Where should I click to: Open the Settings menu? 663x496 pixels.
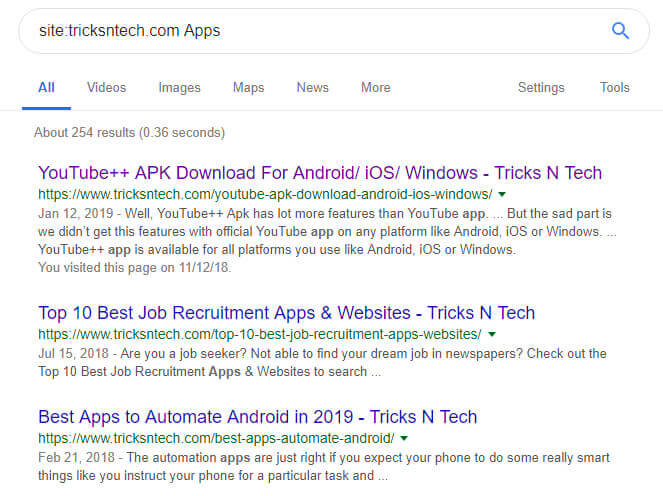(541, 88)
